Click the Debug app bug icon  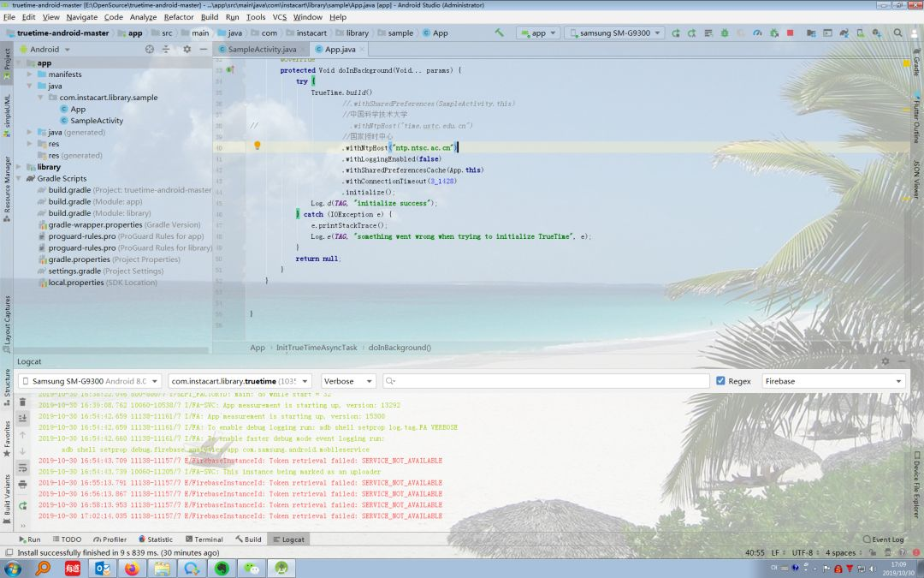click(x=725, y=33)
